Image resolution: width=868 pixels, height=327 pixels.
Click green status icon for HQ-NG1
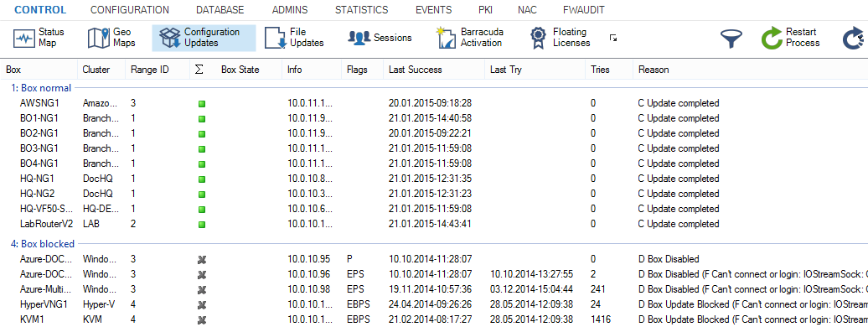202,179
